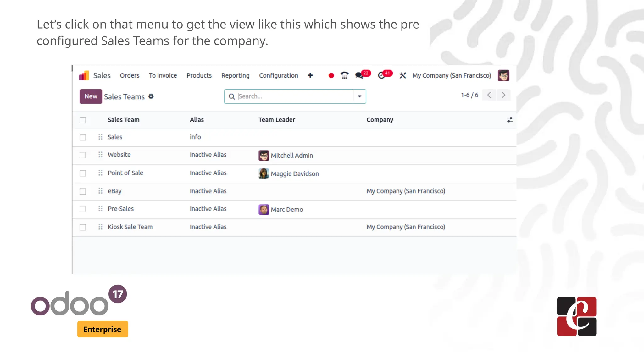Open the Kiosk Sale Team record
644x362 pixels.
tap(130, 227)
